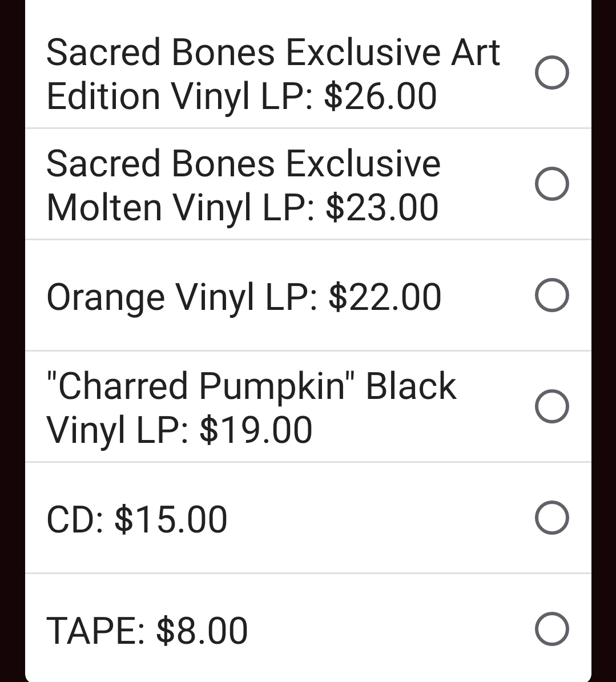Click the $26.00 price text
The image size is (616, 682).
click(x=380, y=96)
